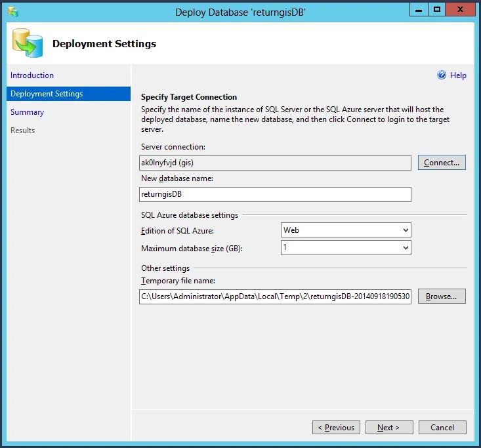Click the 'Specify Target Connection' heading

pos(189,97)
